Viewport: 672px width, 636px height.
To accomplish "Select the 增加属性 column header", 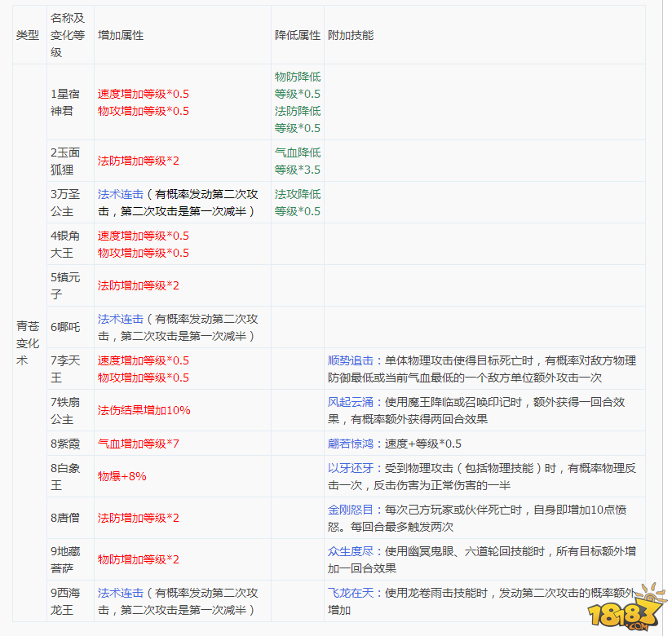I will (x=120, y=36).
